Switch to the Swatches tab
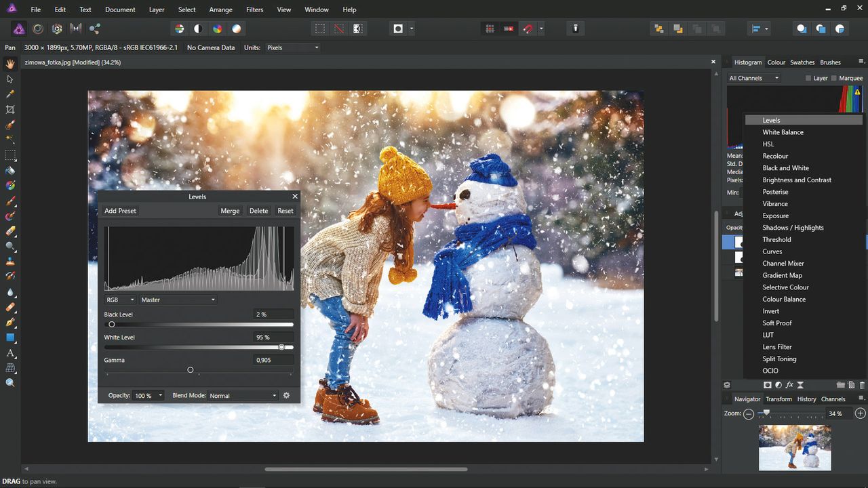This screenshot has width=868, height=488. pyautogui.click(x=802, y=62)
